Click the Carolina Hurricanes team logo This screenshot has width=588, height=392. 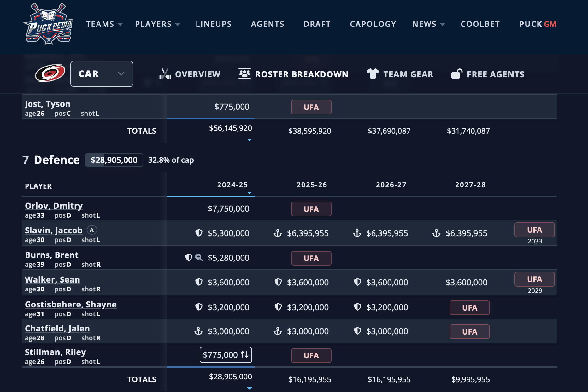pos(50,73)
